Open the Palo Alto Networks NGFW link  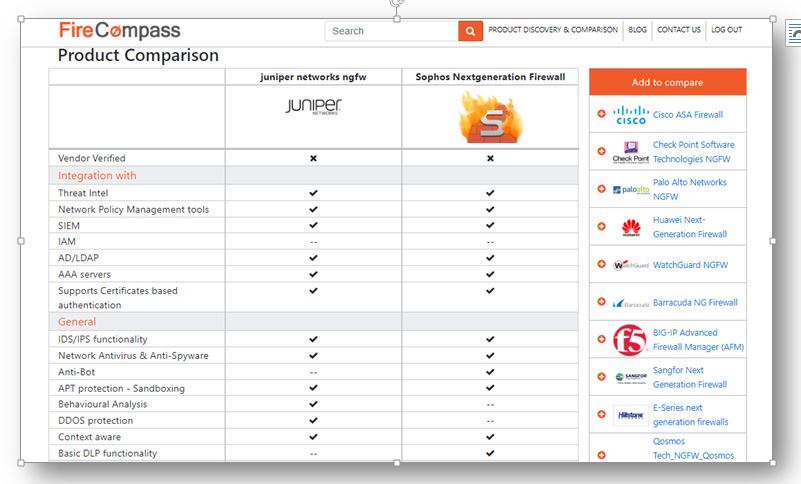click(689, 189)
